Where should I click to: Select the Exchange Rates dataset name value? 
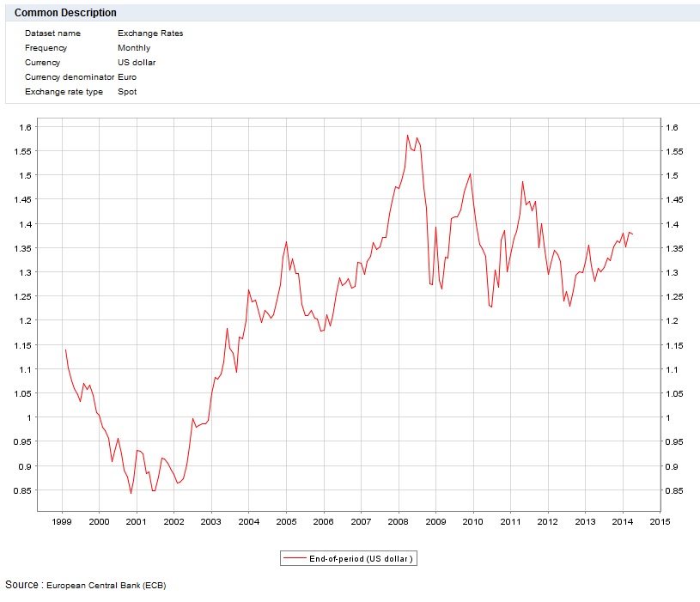[x=150, y=33]
